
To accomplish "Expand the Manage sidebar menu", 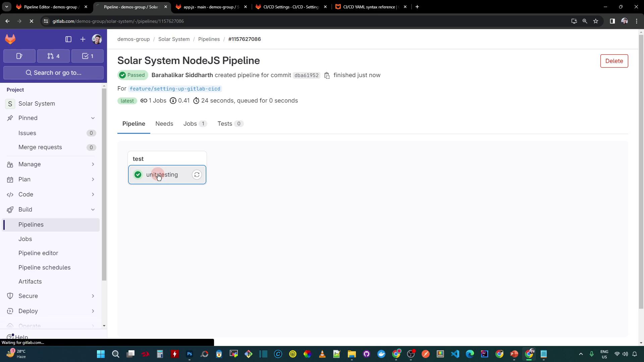I will coord(93,164).
